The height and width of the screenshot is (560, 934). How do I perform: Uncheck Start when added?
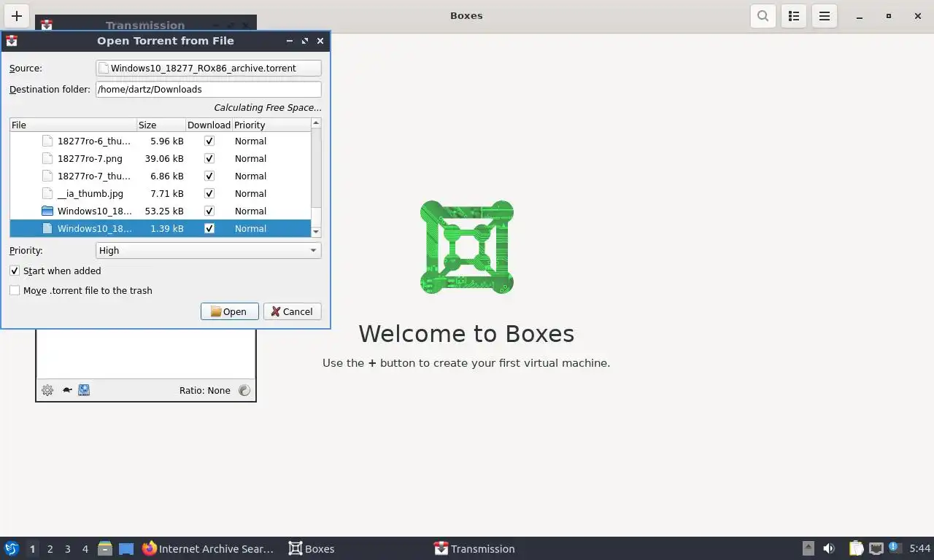[x=15, y=271]
